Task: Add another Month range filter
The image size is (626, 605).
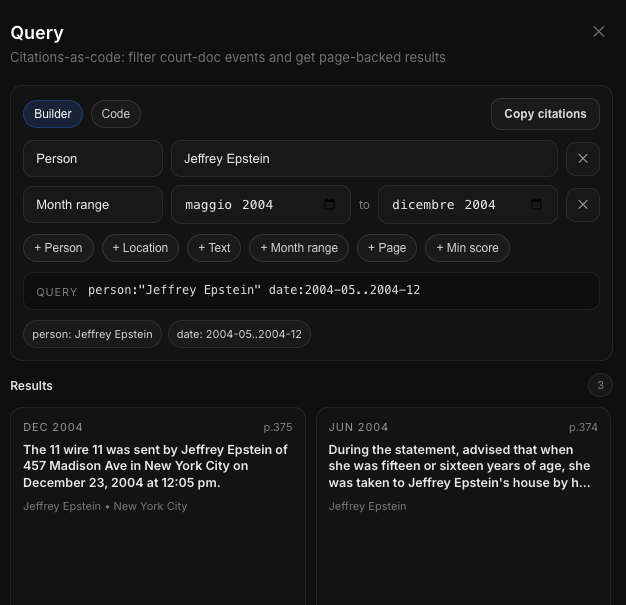Action: (x=299, y=248)
